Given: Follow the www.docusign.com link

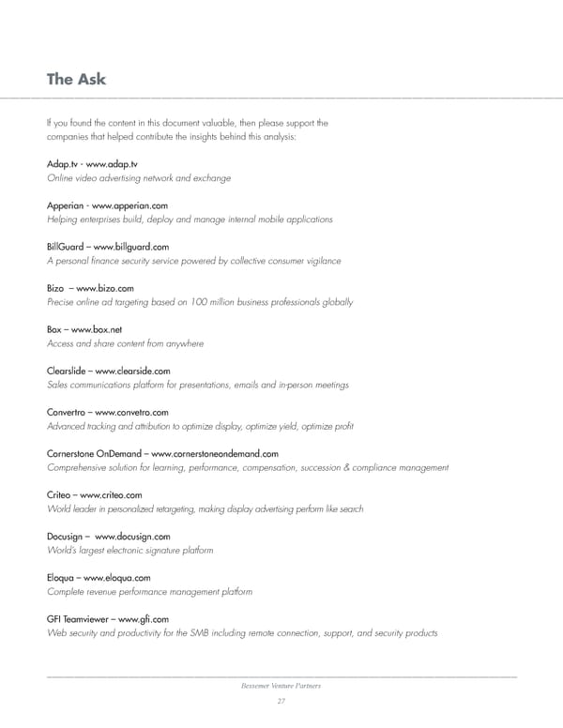Looking at the screenshot, I should [x=132, y=537].
